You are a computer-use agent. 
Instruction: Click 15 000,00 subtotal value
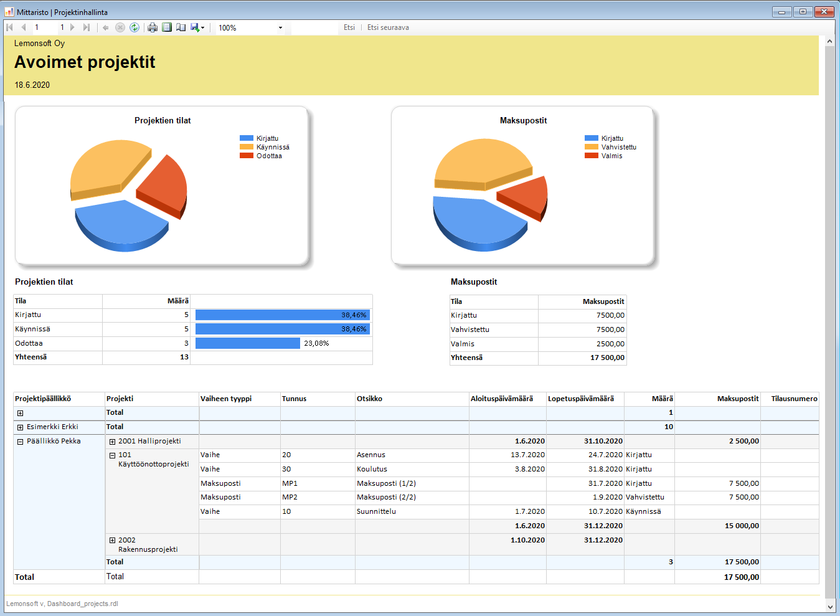[x=742, y=526]
